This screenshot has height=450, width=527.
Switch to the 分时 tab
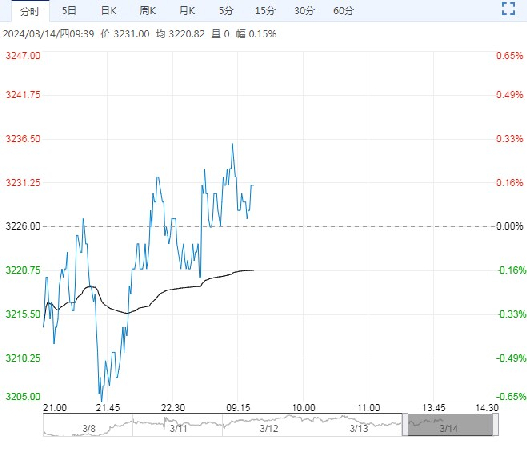pos(30,11)
